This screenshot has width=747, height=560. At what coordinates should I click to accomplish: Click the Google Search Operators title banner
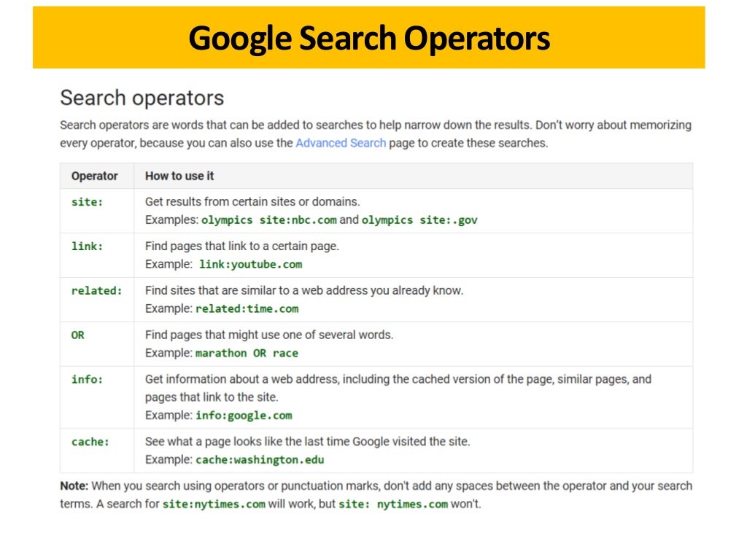click(x=368, y=37)
